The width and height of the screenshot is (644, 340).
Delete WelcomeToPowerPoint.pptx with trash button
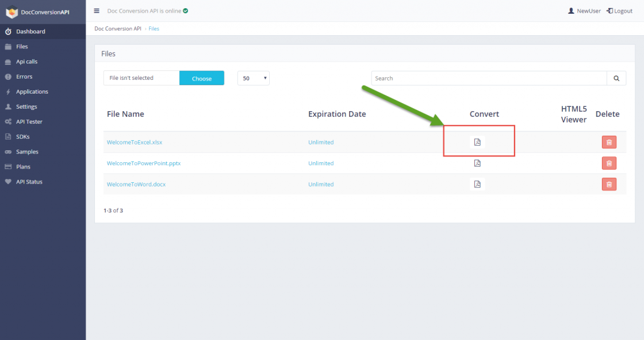609,163
